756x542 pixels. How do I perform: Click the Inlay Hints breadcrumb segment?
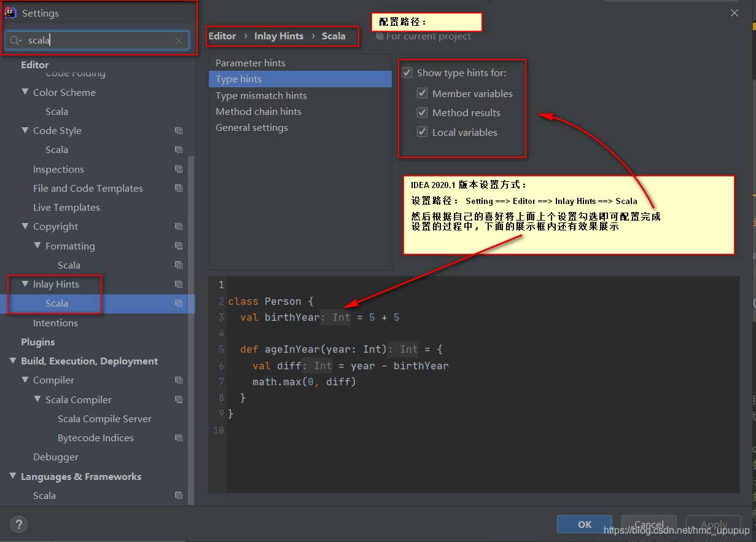point(279,36)
